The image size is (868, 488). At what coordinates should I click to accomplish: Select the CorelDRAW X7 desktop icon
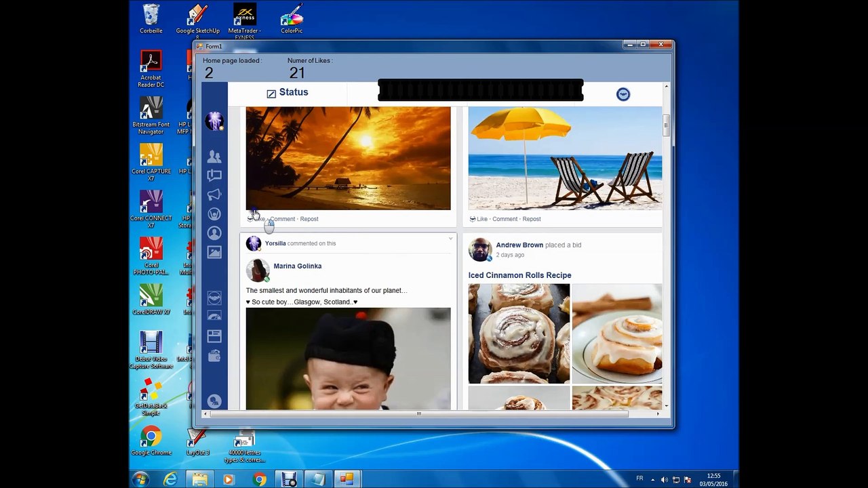click(x=151, y=300)
